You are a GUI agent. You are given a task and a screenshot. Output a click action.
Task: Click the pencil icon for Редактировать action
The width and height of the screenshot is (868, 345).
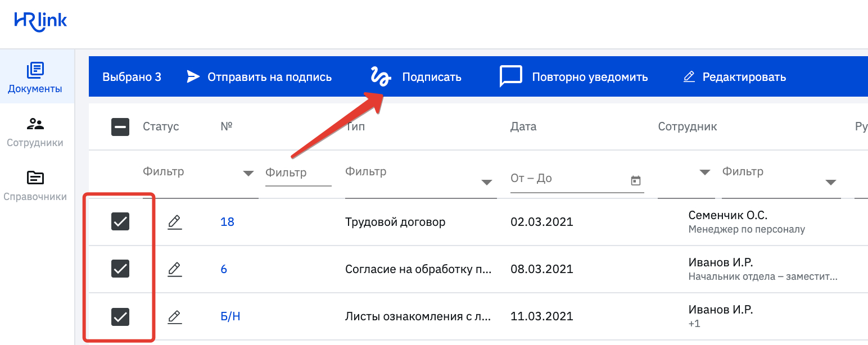pos(689,76)
